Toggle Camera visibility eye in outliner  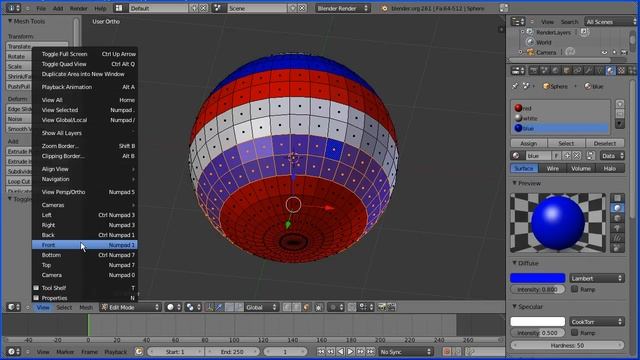604,52
